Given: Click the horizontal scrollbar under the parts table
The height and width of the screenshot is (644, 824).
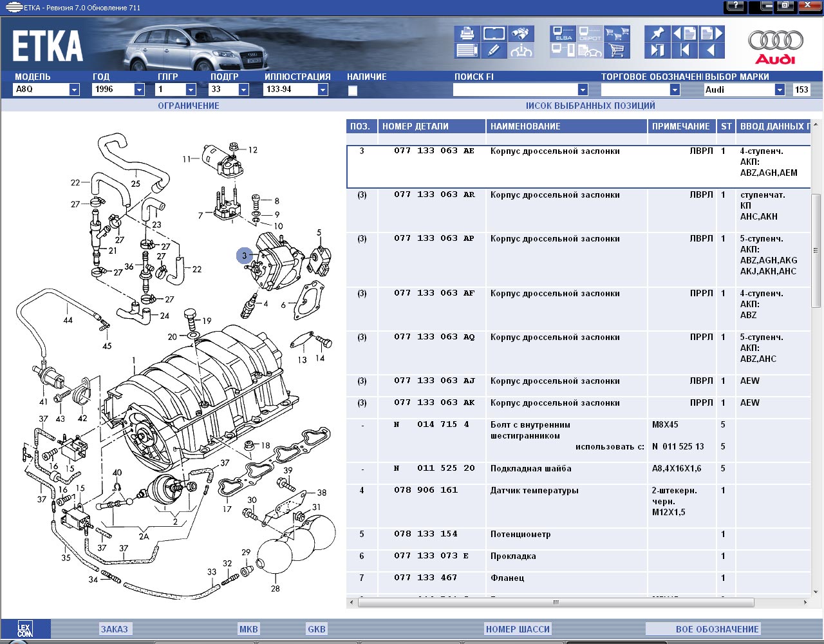Looking at the screenshot, I should point(555,603).
